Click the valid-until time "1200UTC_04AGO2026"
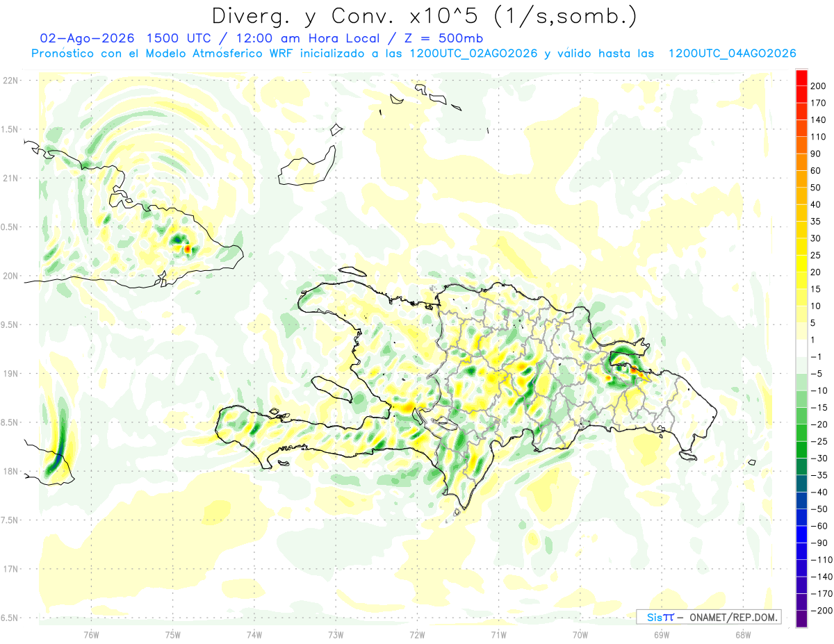Viewport: 834px width, 644px height. tap(732, 53)
